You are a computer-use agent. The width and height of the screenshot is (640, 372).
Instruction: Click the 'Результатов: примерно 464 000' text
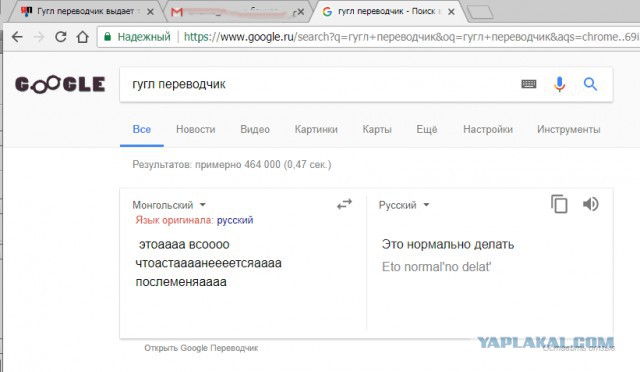232,165
